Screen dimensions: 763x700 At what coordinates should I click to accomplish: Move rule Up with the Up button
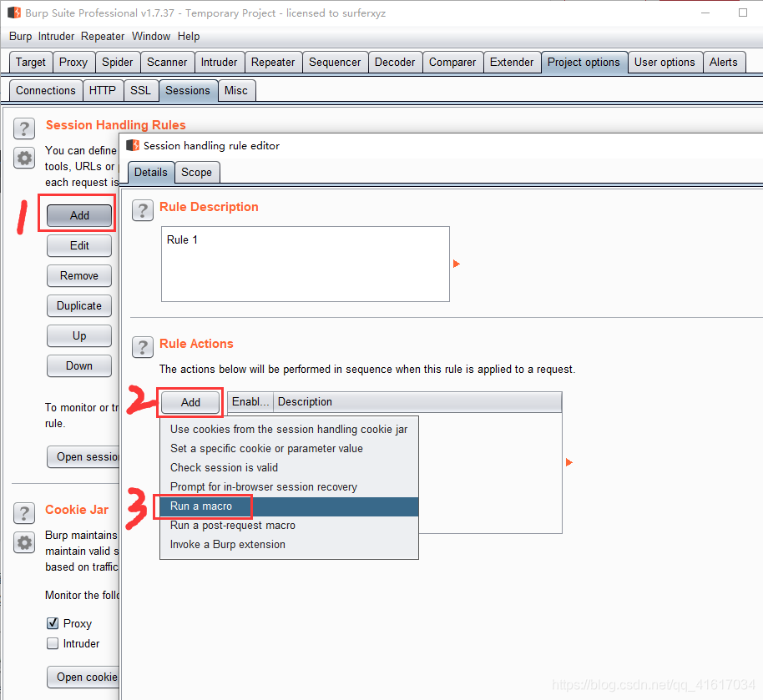[x=79, y=335]
